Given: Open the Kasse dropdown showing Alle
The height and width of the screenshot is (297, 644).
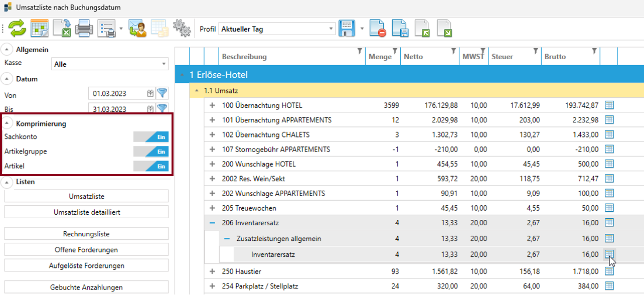Looking at the screenshot, I should click(x=110, y=64).
